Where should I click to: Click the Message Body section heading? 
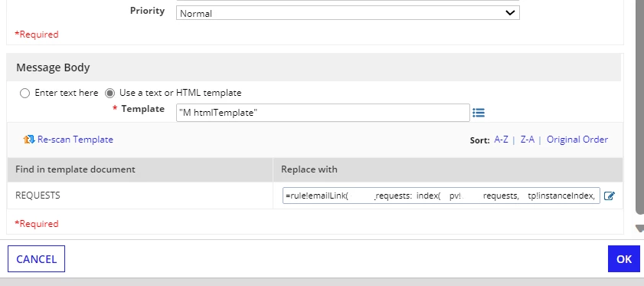coord(53,67)
